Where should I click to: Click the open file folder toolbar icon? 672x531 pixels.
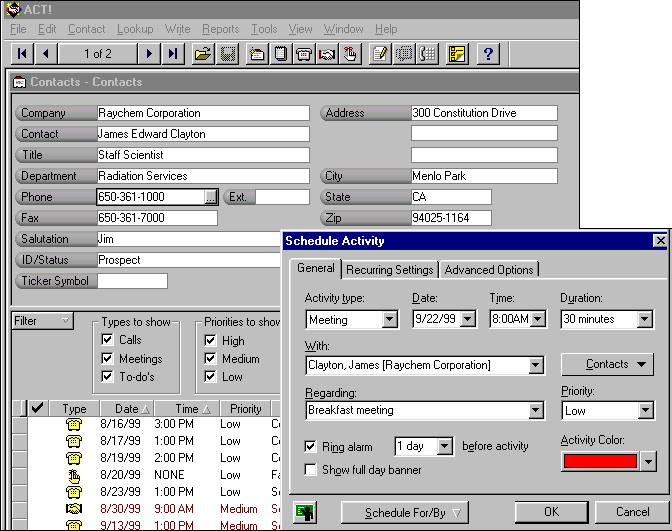click(x=203, y=54)
